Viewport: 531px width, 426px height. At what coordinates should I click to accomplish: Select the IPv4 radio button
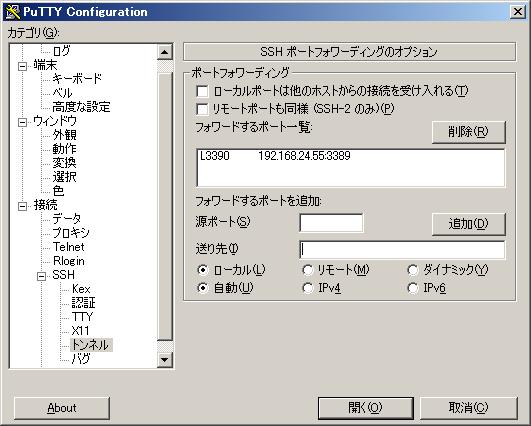click(307, 288)
